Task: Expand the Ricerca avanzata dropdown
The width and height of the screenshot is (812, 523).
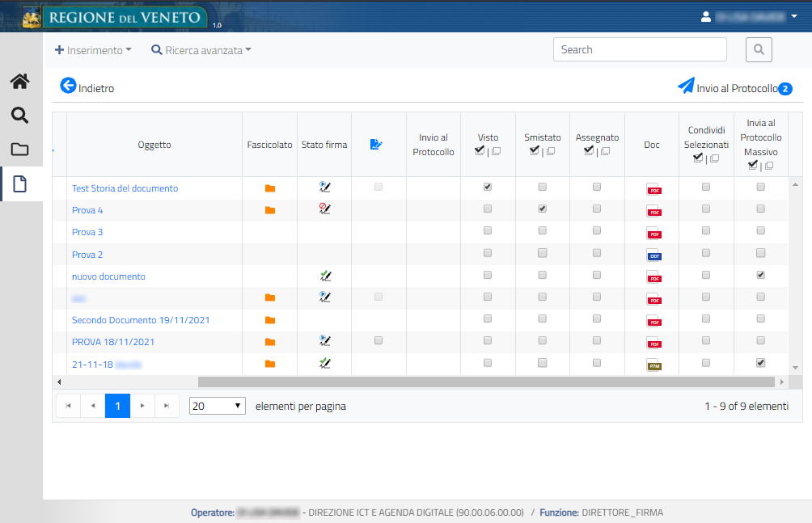Action: (201, 50)
